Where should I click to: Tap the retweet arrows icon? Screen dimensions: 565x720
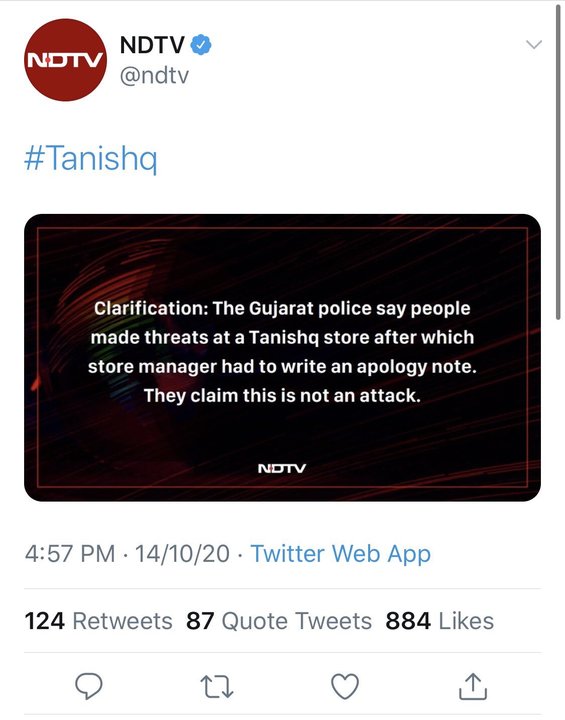click(x=217, y=686)
